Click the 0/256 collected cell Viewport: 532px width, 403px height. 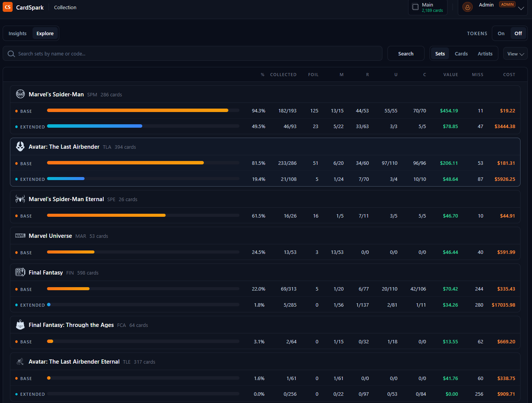click(290, 394)
